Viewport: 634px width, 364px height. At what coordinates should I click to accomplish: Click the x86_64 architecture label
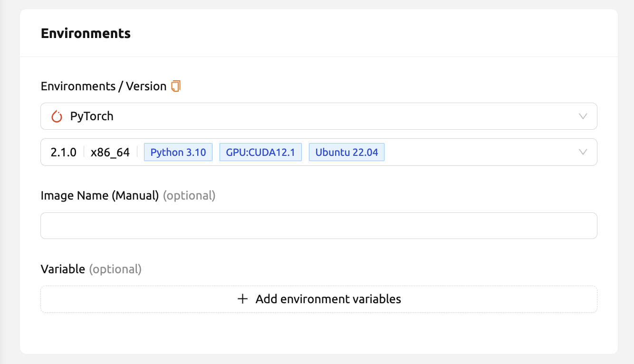pos(110,153)
